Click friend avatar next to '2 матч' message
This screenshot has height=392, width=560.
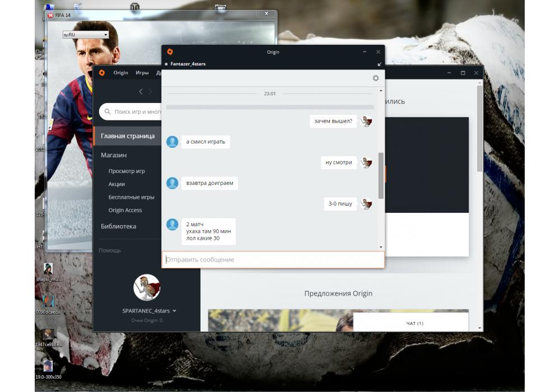tap(172, 225)
